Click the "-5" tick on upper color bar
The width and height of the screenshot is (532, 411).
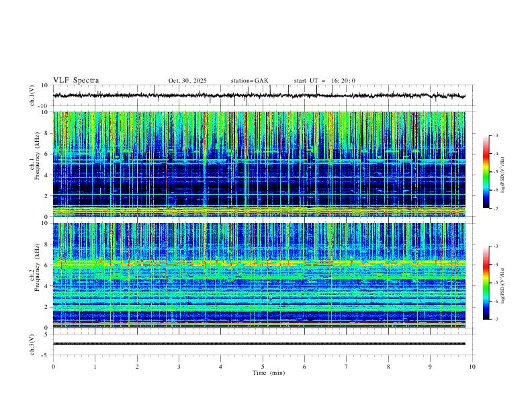pos(496,172)
